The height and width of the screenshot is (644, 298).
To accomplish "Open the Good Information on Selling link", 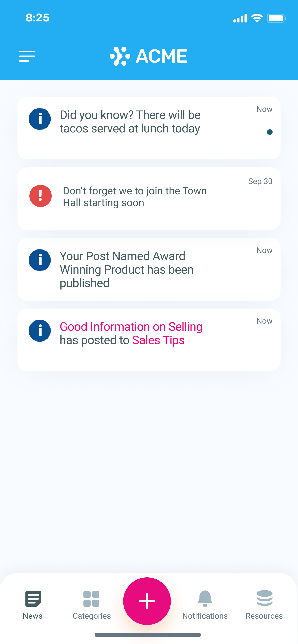I will (x=131, y=327).
